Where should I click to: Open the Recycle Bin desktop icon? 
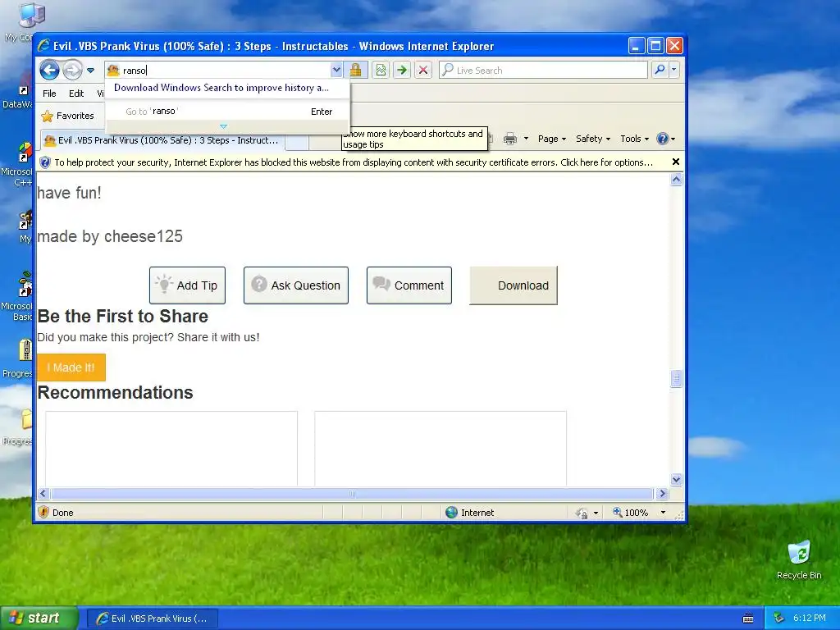pyautogui.click(x=799, y=560)
